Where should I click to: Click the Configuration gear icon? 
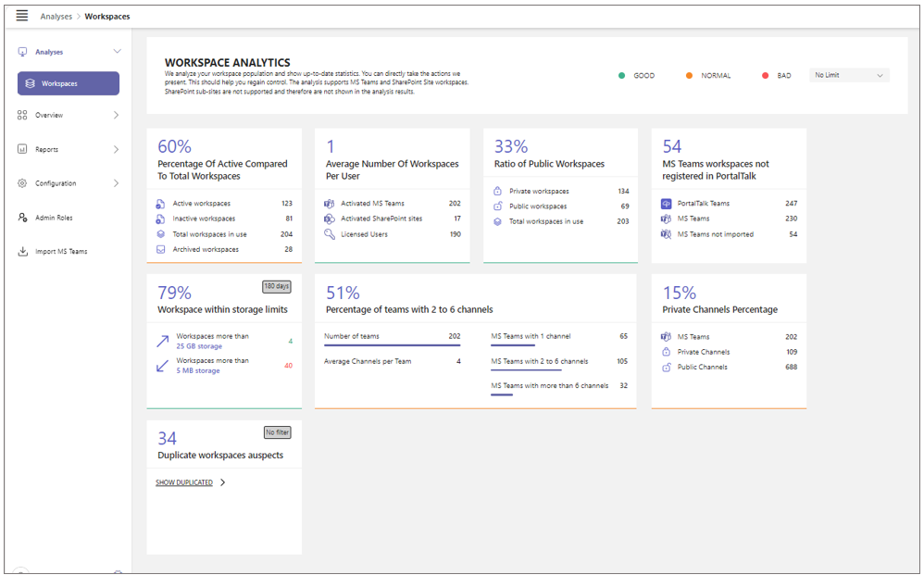pos(22,183)
